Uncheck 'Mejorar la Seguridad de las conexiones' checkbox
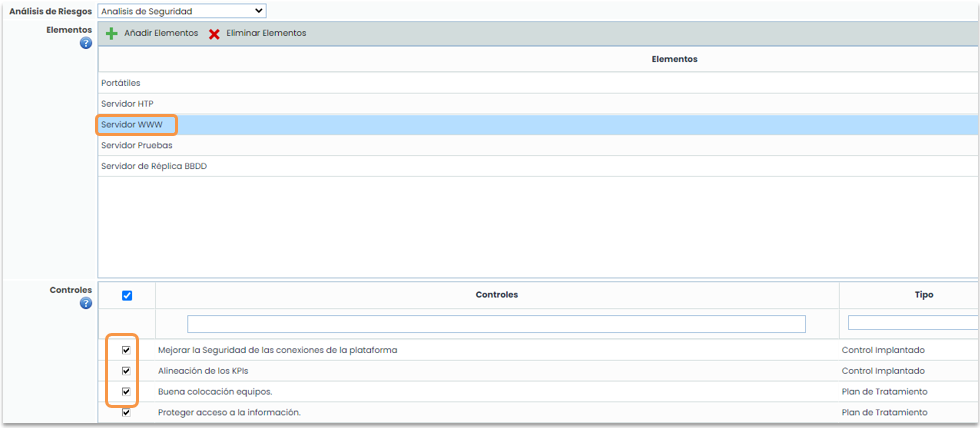 pos(126,350)
